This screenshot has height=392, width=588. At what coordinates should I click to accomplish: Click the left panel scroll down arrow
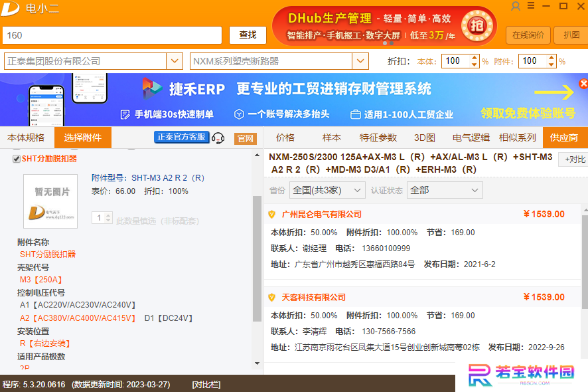click(x=257, y=363)
